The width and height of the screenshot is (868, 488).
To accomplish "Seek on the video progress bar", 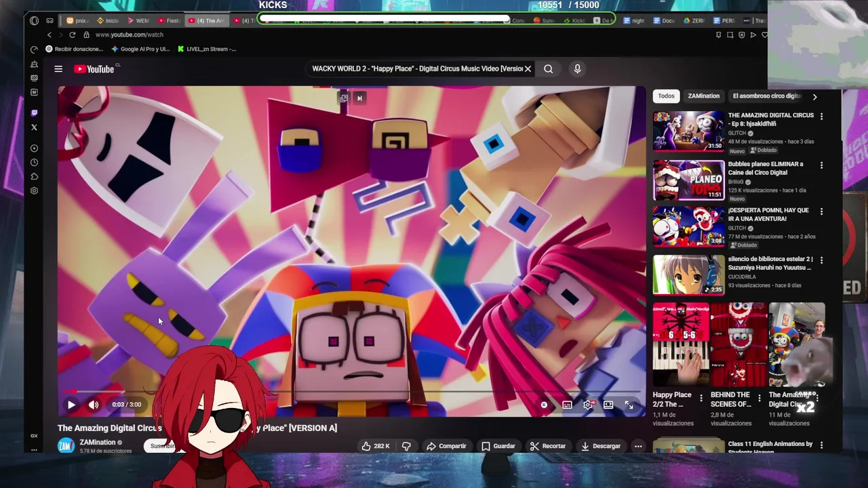I will [x=351, y=392].
